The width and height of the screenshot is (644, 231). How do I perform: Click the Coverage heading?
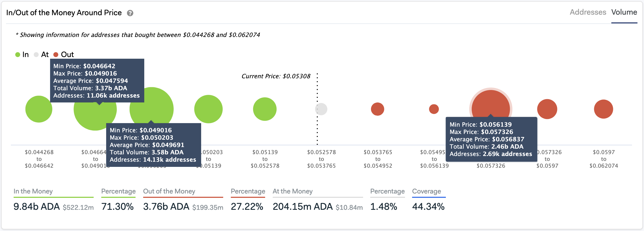(x=426, y=191)
